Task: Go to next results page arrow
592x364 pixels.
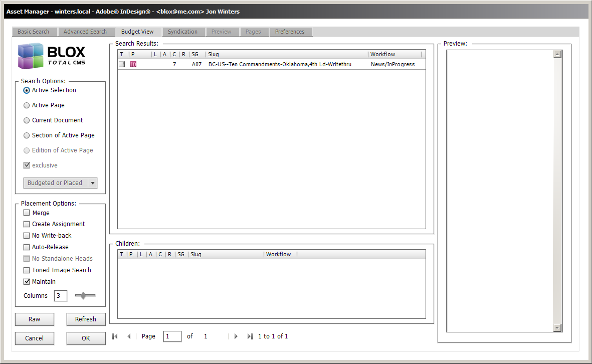Action: click(x=236, y=336)
